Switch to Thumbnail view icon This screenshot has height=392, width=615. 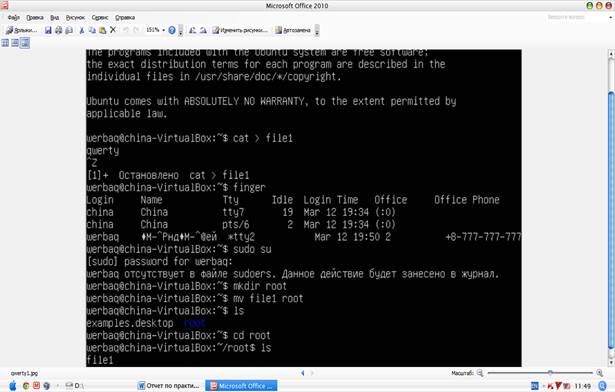coord(5,43)
